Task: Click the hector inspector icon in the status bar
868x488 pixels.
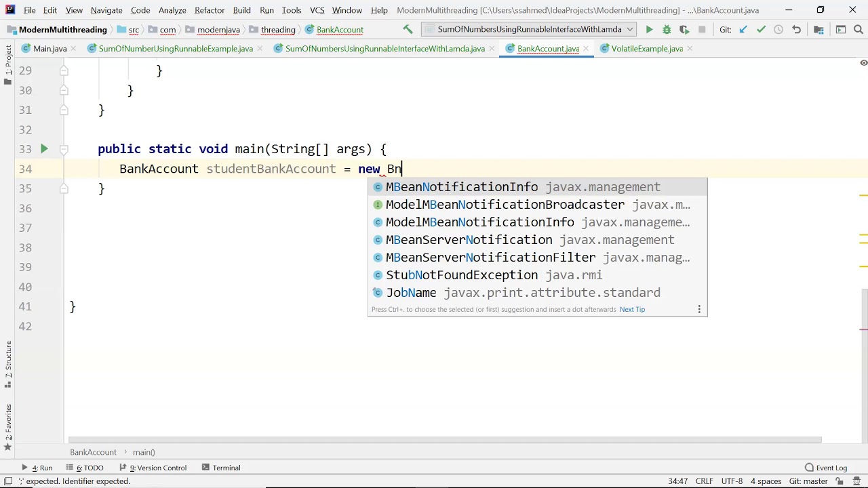Action: pos(856,481)
